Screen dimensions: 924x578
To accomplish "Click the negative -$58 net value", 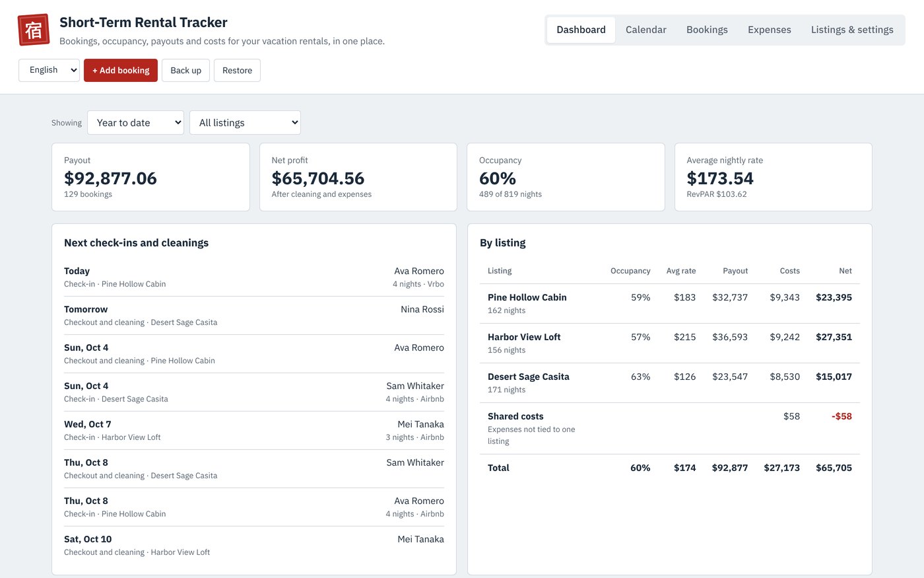I will (841, 416).
